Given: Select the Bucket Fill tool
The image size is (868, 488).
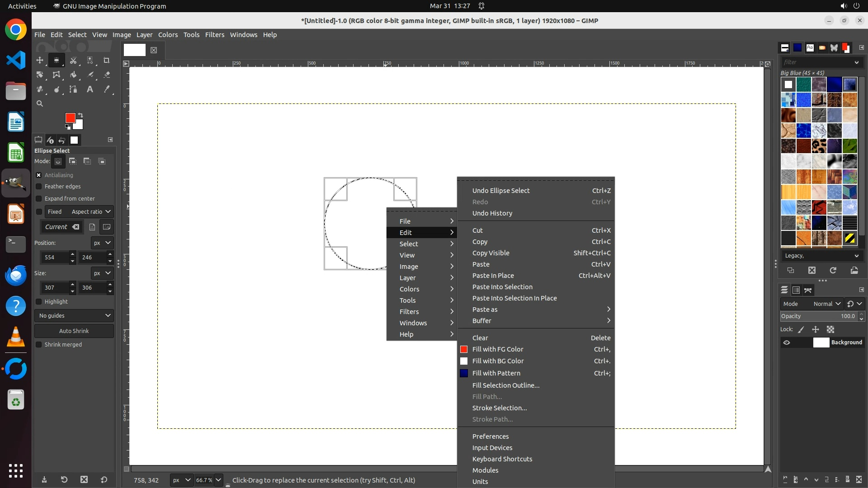Looking at the screenshot, I should [x=73, y=75].
